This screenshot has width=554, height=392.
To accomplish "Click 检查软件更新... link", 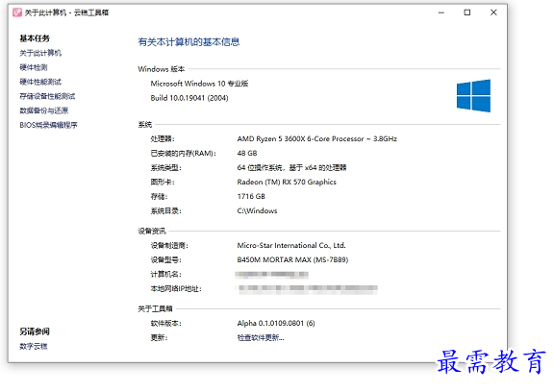I will click(x=261, y=337).
